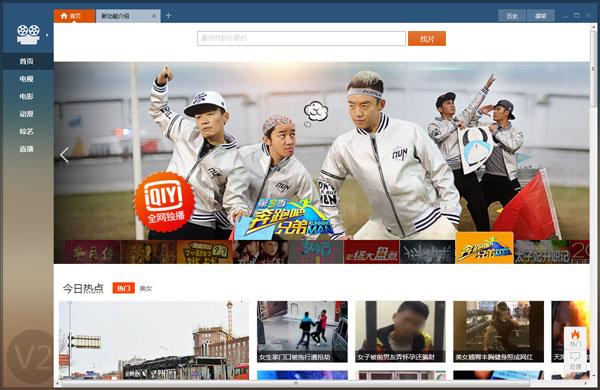Viewport: 600px width, 390px height.
Task: Focus the video search input field
Action: [301, 39]
